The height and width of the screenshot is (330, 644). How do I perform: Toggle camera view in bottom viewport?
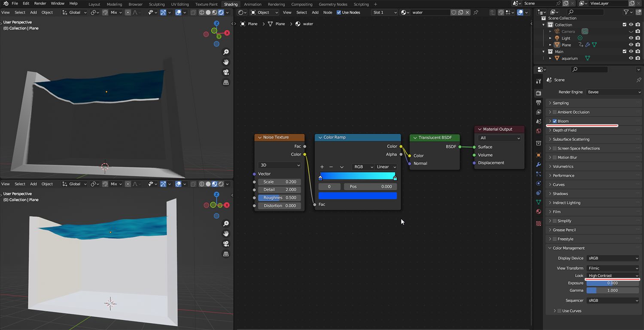tap(226, 244)
